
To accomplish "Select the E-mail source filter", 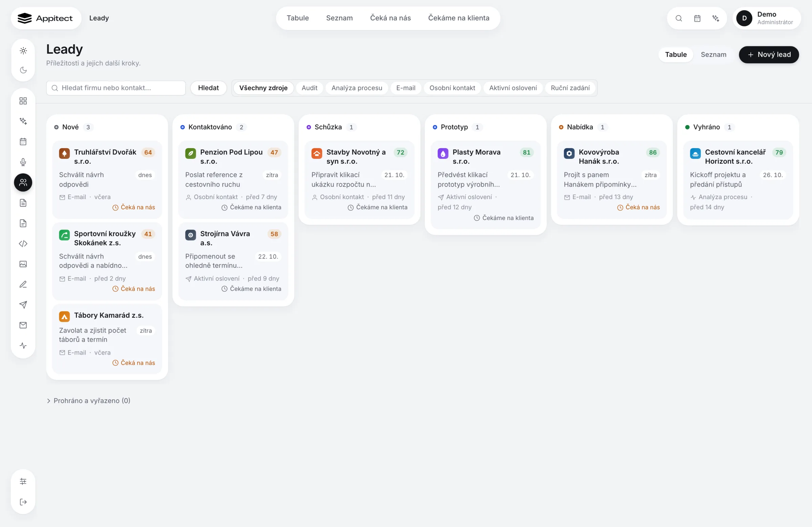I will coord(406,88).
